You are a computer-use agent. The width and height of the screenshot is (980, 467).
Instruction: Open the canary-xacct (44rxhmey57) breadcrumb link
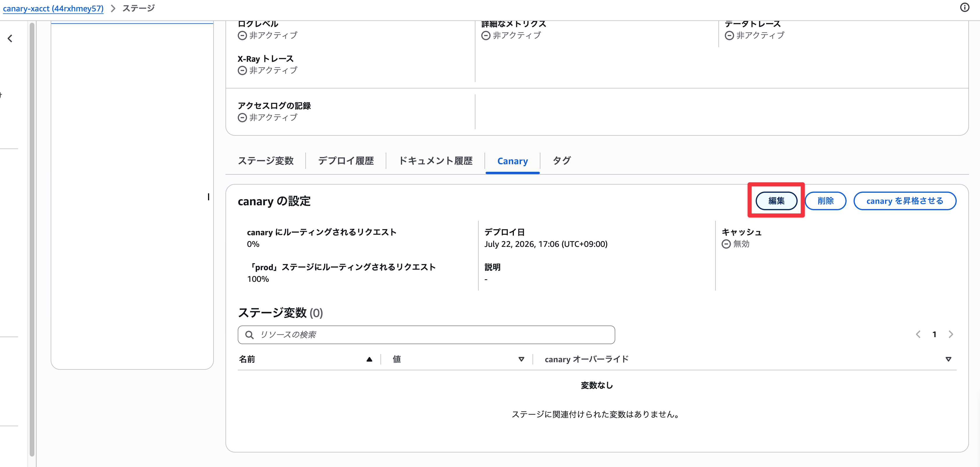53,8
